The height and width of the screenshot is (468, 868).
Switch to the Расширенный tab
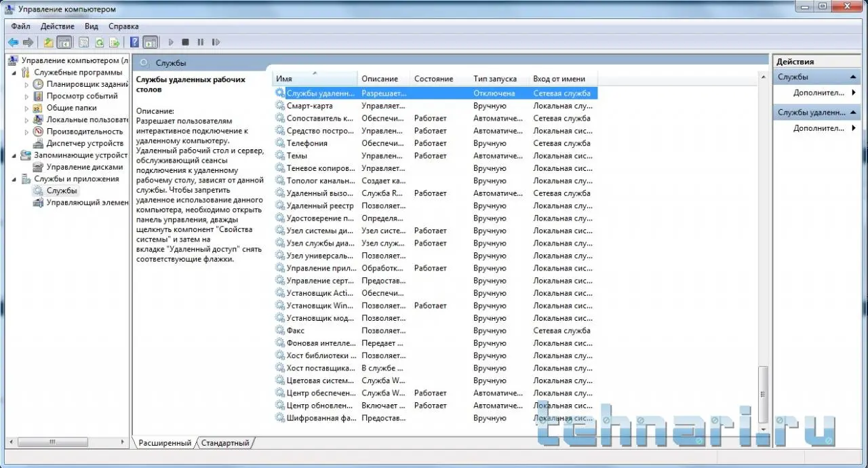pyautogui.click(x=165, y=443)
